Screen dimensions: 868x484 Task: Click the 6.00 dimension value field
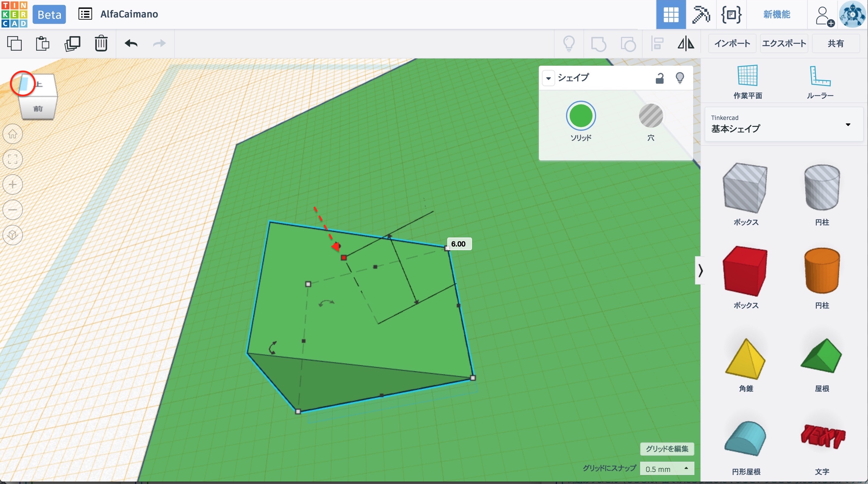(459, 244)
